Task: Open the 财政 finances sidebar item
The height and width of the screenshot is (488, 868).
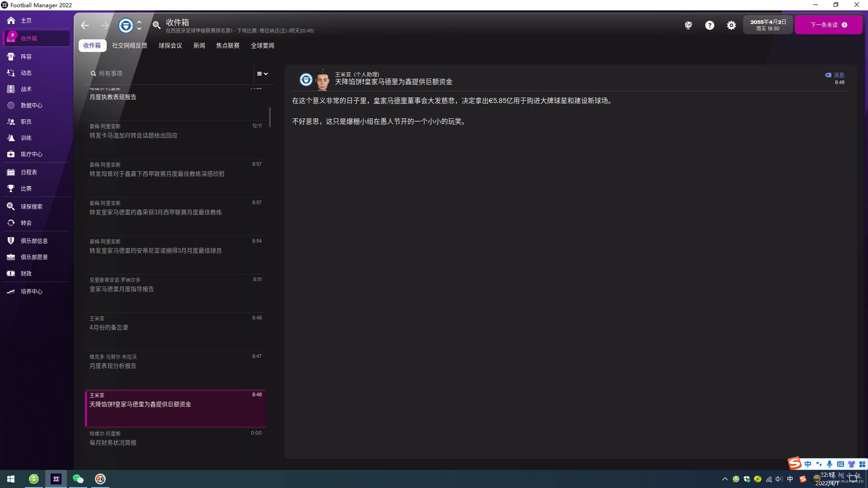Action: tap(36, 273)
